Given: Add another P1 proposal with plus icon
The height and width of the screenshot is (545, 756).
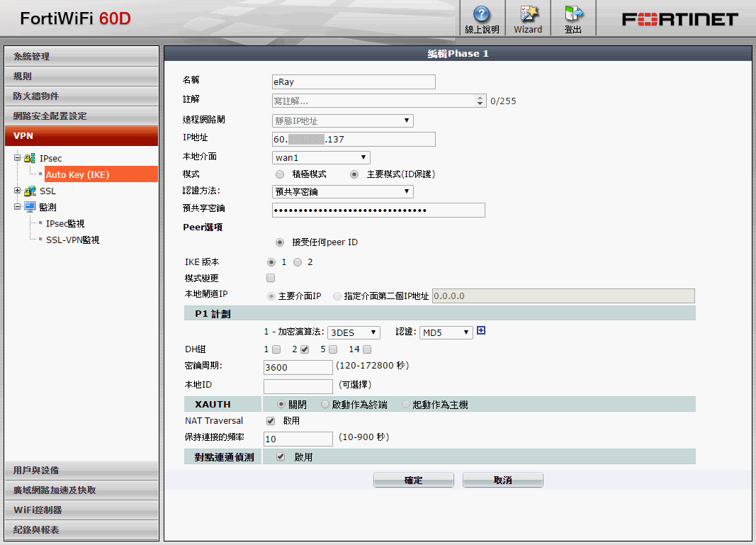Looking at the screenshot, I should point(480,330).
